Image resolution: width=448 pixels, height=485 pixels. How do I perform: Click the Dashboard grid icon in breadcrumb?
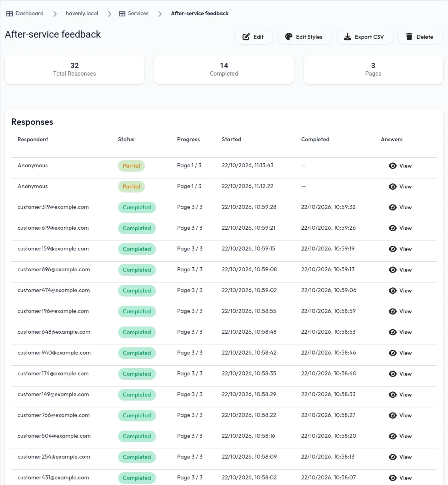click(x=10, y=14)
